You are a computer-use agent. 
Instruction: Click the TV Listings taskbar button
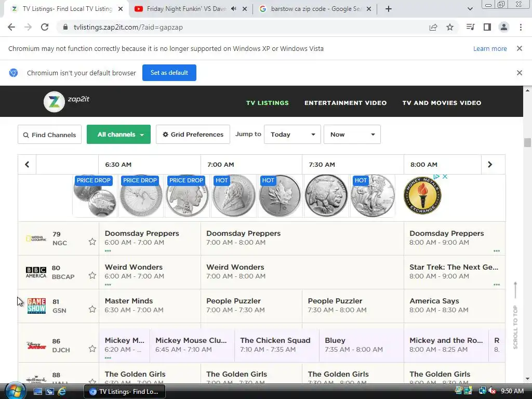tap(125, 392)
